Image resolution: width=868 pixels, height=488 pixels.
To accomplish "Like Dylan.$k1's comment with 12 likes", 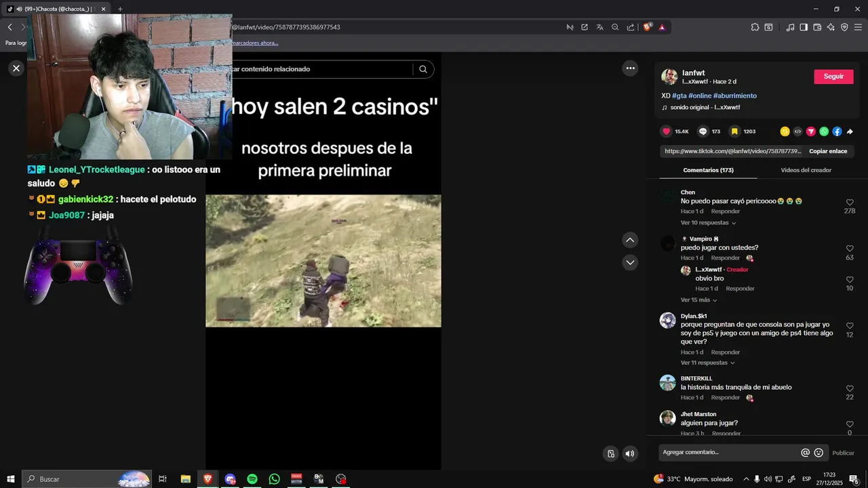I will (x=850, y=326).
